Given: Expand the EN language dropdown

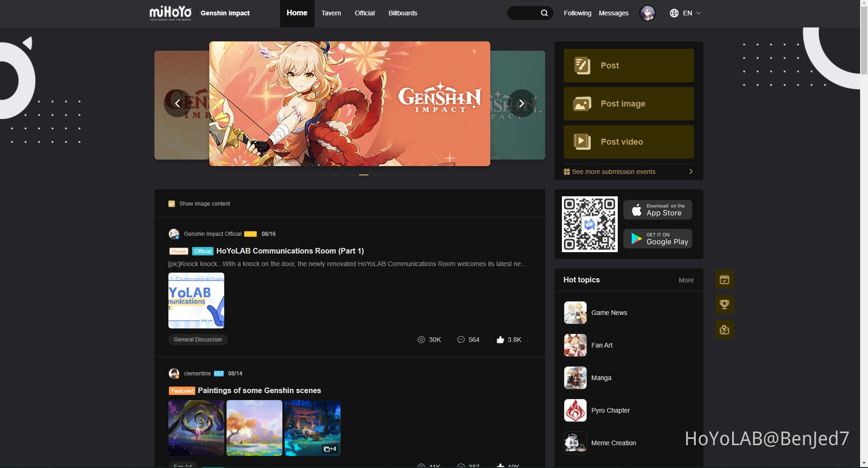Looking at the screenshot, I should coord(688,13).
